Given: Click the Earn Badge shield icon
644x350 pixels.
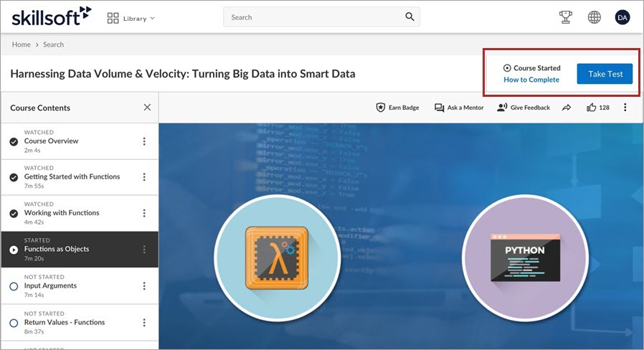Looking at the screenshot, I should coord(381,108).
